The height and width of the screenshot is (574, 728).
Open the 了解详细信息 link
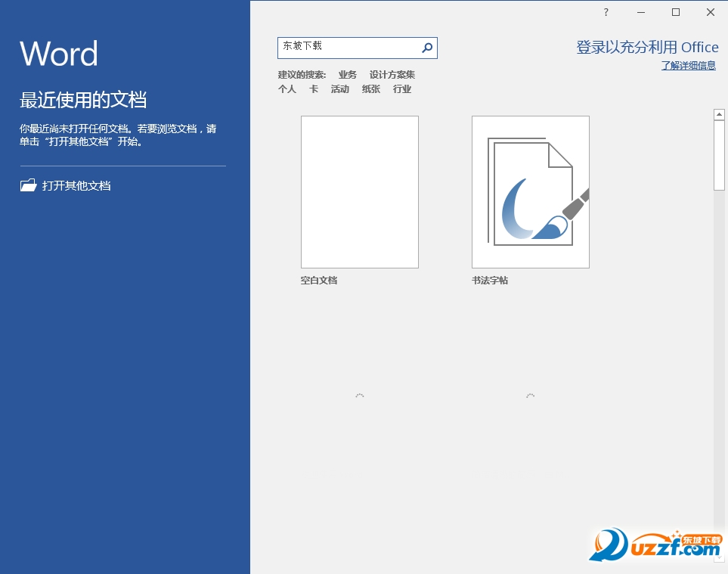pyautogui.click(x=688, y=66)
